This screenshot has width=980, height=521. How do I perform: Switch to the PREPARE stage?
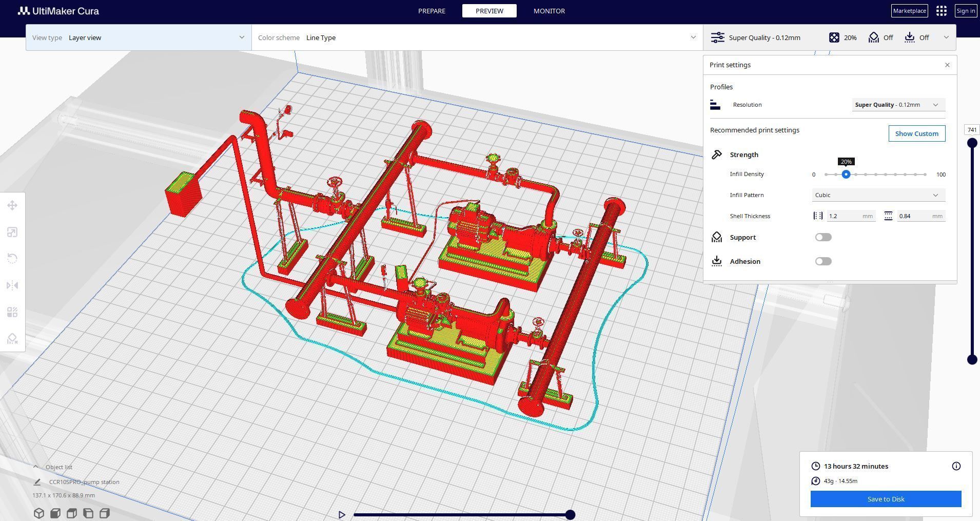tap(432, 11)
